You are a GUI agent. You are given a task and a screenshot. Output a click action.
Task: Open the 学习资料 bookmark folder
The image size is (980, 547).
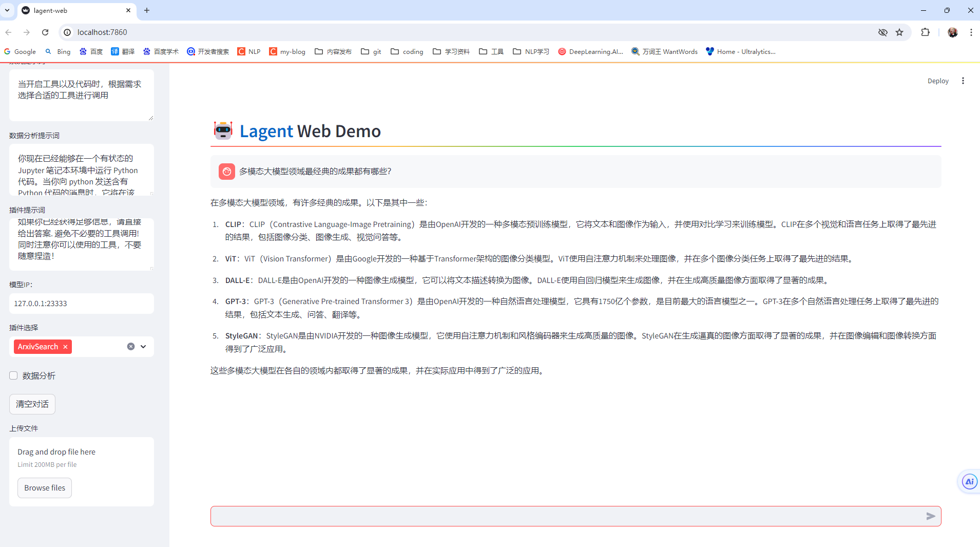click(451, 52)
